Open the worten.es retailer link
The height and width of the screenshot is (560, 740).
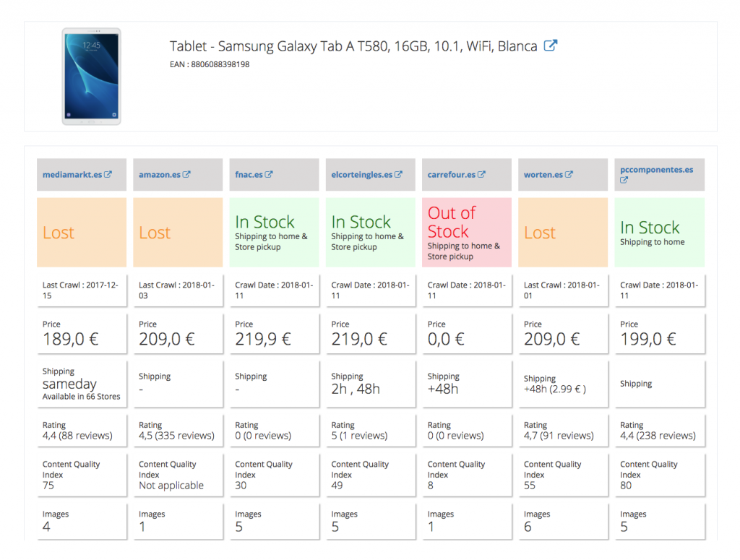pyautogui.click(x=543, y=175)
